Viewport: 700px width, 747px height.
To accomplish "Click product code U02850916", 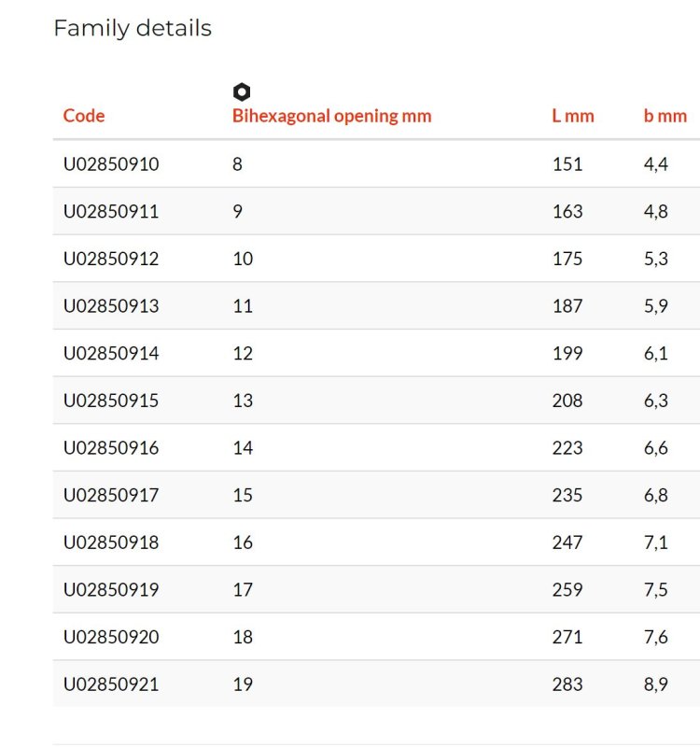I will pos(111,448).
